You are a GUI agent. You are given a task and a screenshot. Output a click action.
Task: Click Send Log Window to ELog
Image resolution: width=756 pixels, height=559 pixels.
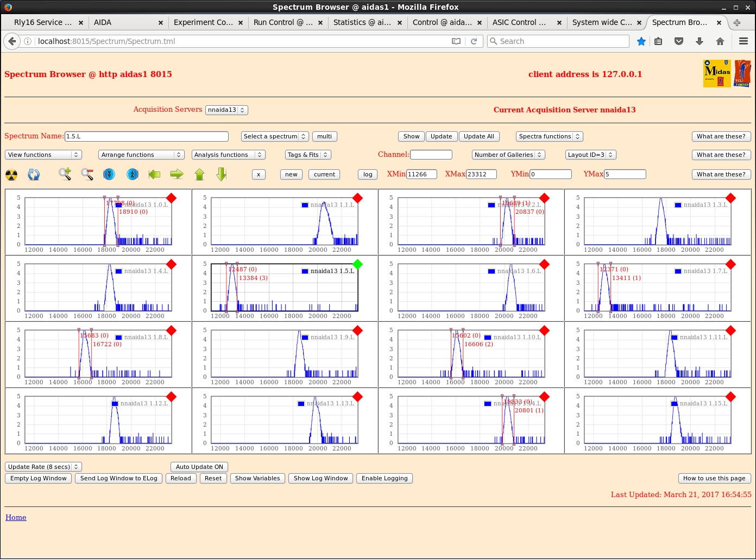click(119, 478)
